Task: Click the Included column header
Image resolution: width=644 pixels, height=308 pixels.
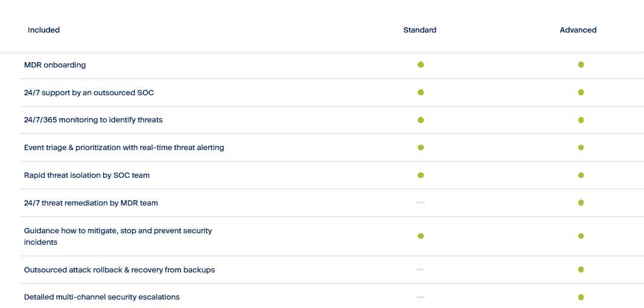Action: click(43, 30)
